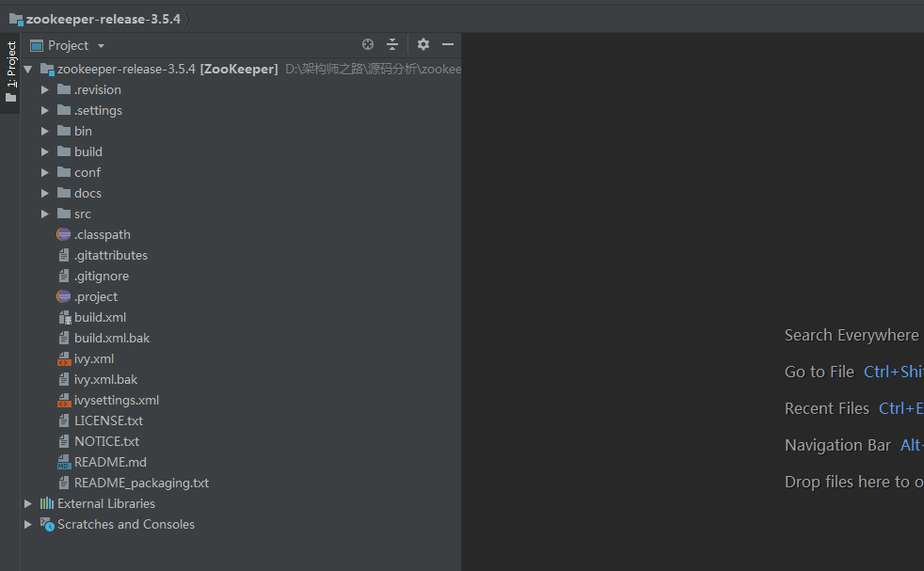
Task: Click the External Libraries label
Action: (x=106, y=503)
